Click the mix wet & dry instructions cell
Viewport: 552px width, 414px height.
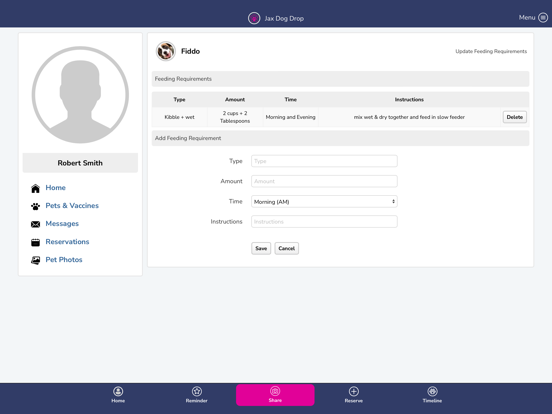(409, 117)
